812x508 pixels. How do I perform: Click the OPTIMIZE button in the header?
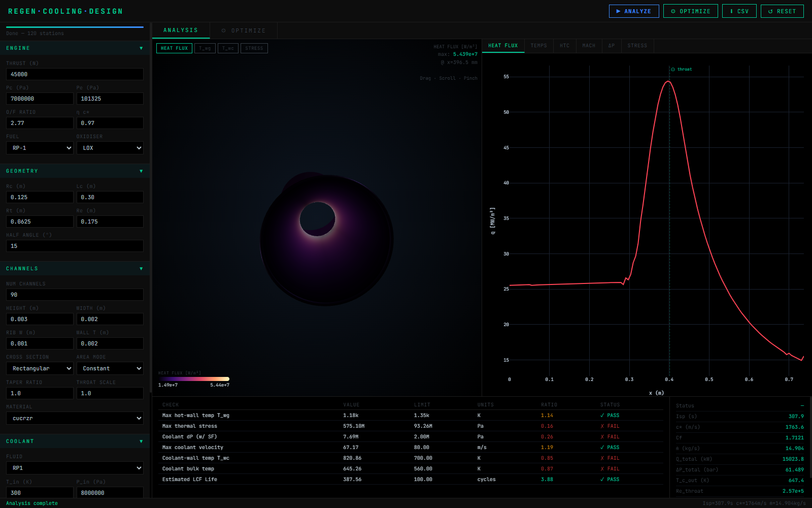click(691, 11)
